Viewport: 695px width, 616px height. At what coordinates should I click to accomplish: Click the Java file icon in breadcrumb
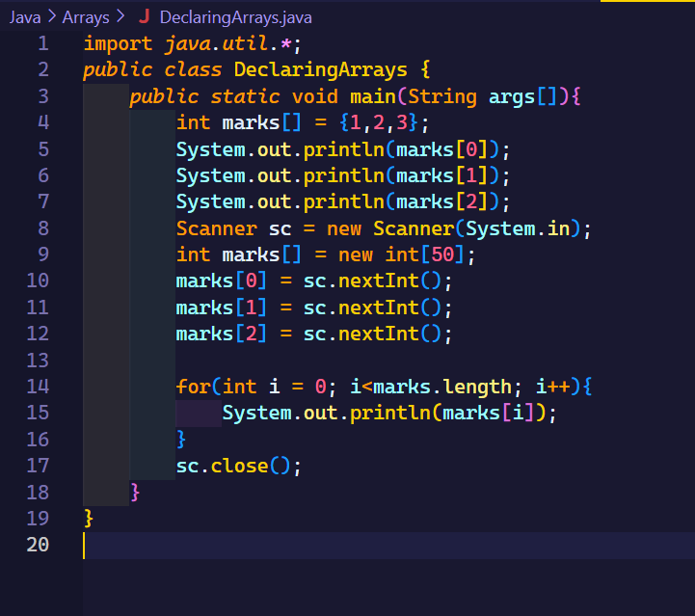[144, 16]
